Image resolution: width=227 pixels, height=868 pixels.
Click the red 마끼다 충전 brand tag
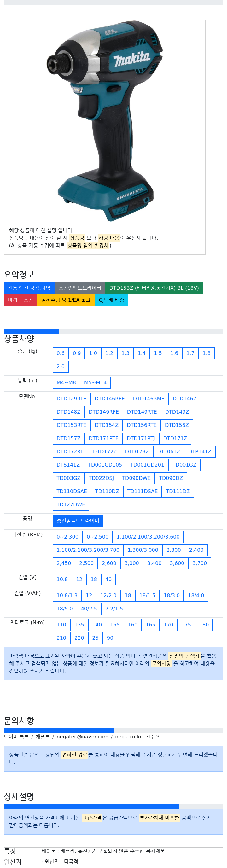coord(20,300)
